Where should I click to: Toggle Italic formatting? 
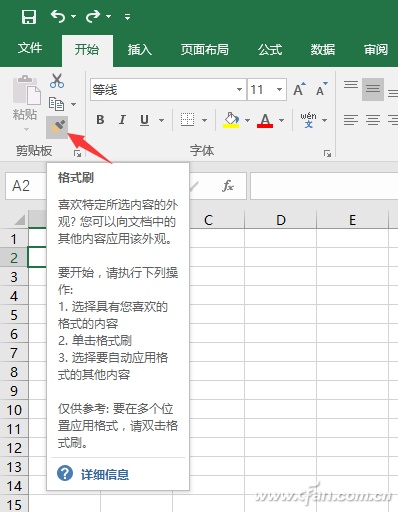[122, 120]
